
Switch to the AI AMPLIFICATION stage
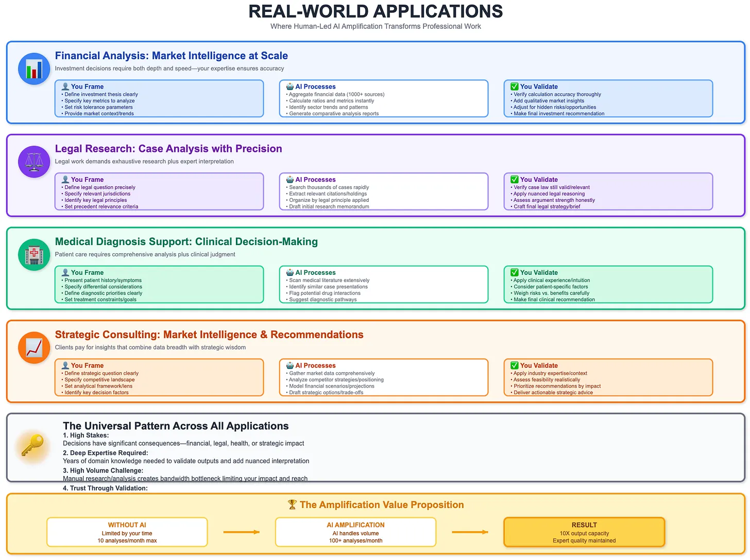(355, 532)
